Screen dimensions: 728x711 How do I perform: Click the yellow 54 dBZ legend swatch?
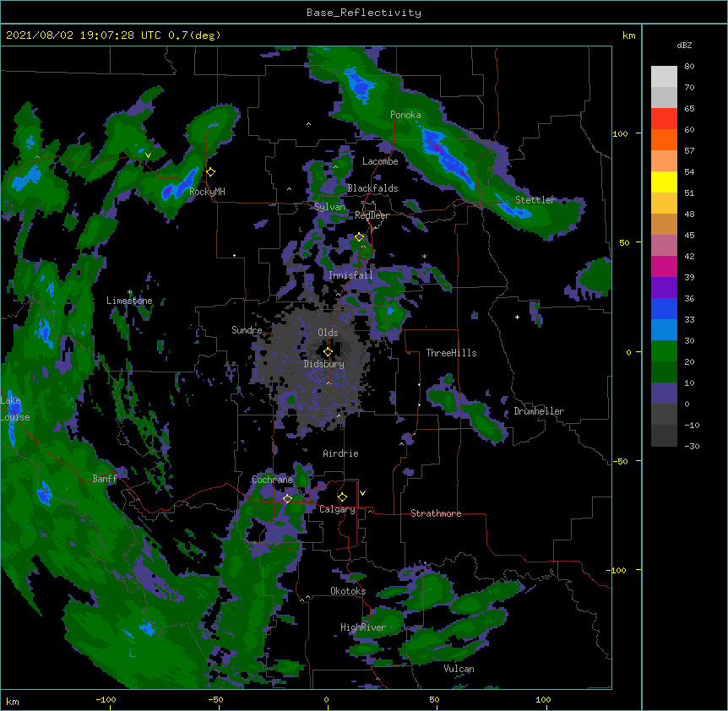pos(664,182)
